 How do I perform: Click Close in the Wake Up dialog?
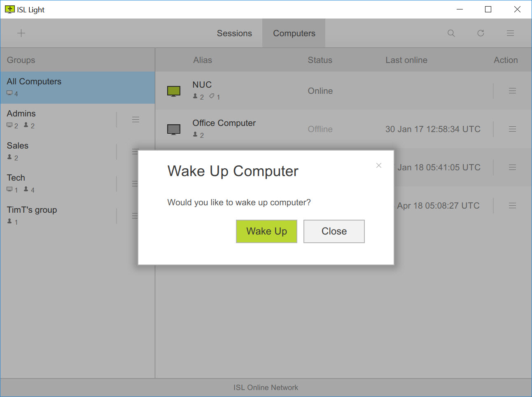coord(334,231)
